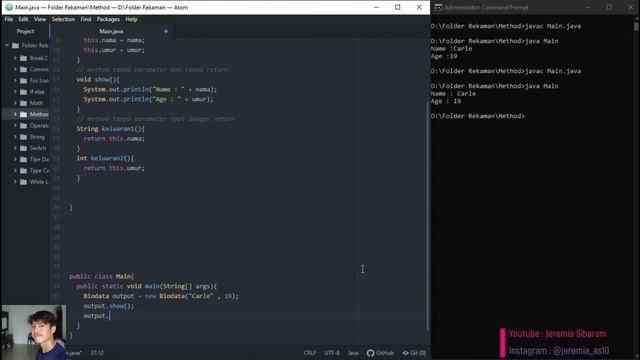Click the Comme... folder icon
This screenshot has height=360, width=640.
coord(23,69)
